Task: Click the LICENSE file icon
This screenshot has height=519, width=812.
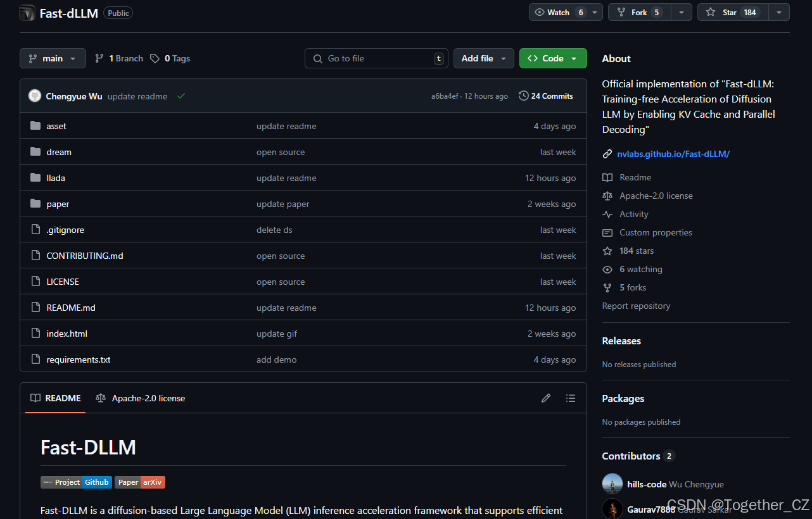Action: coord(35,282)
